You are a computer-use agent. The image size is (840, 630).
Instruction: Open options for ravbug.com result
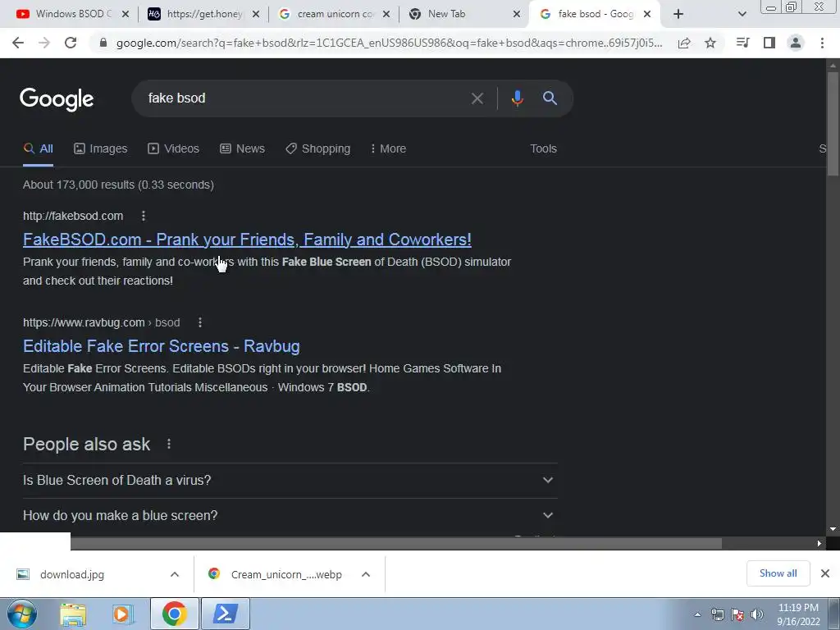click(200, 322)
